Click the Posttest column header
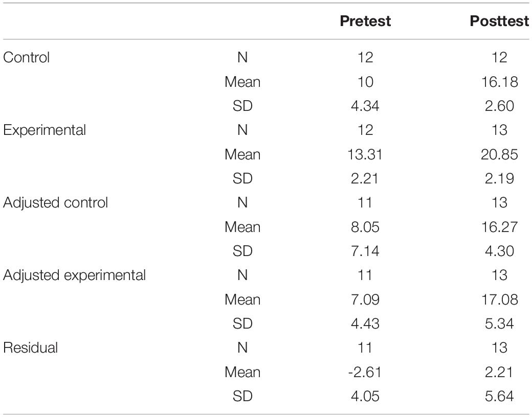Image resolution: width=532 pixels, height=417 pixels. point(499,21)
